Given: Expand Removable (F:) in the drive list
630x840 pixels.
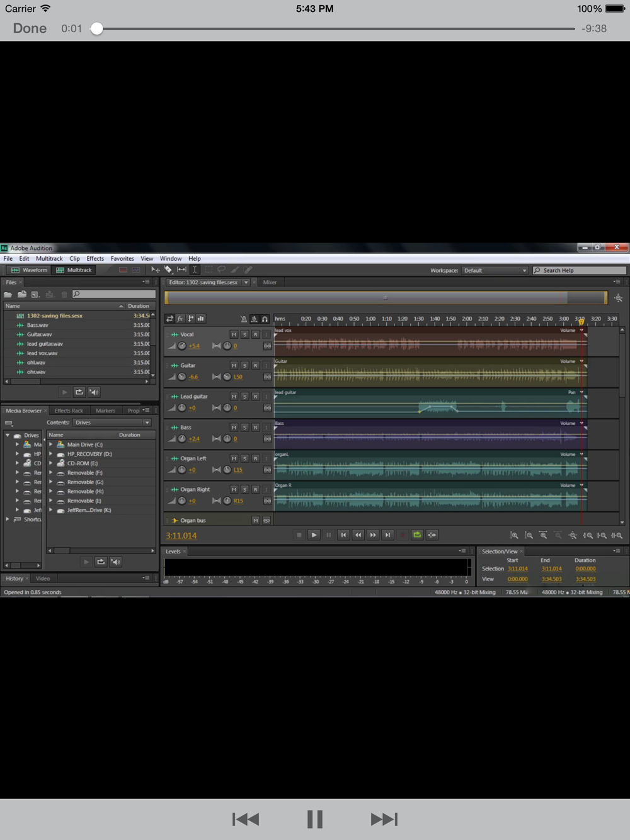Looking at the screenshot, I should pos(50,473).
